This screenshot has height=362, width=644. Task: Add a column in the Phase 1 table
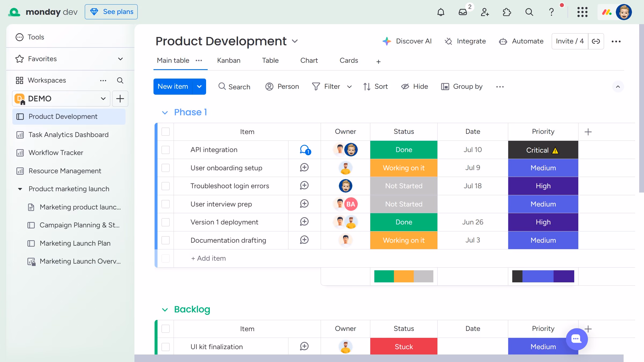pos(588,132)
